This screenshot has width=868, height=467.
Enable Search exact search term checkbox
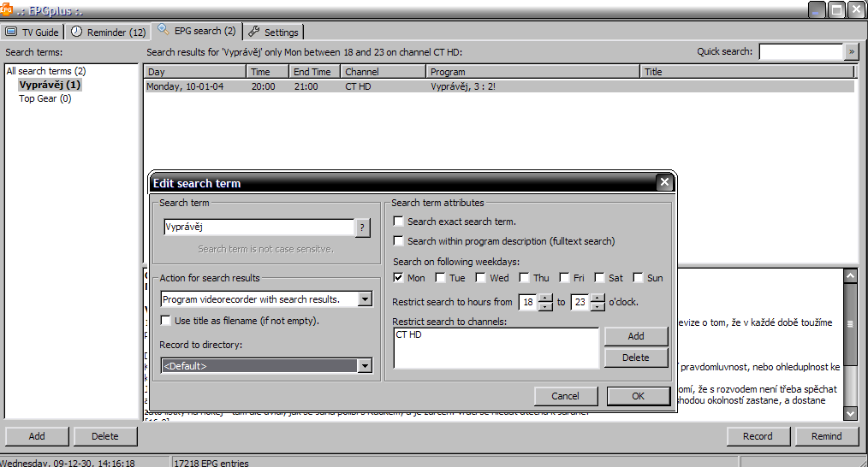coord(398,222)
